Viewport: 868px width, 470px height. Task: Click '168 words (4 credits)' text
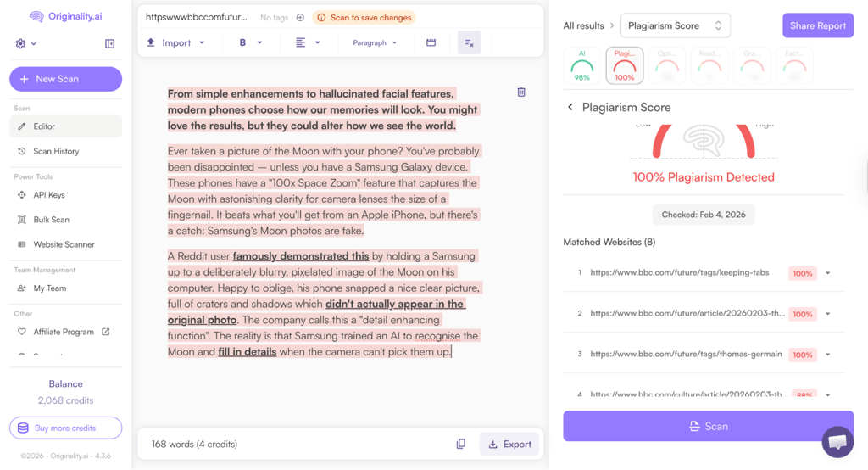[x=194, y=444]
